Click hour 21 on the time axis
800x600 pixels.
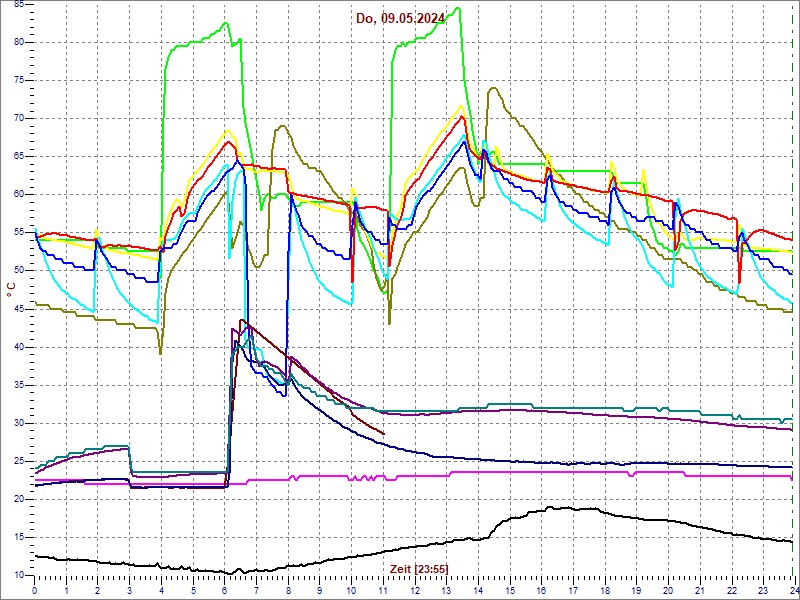701,590
